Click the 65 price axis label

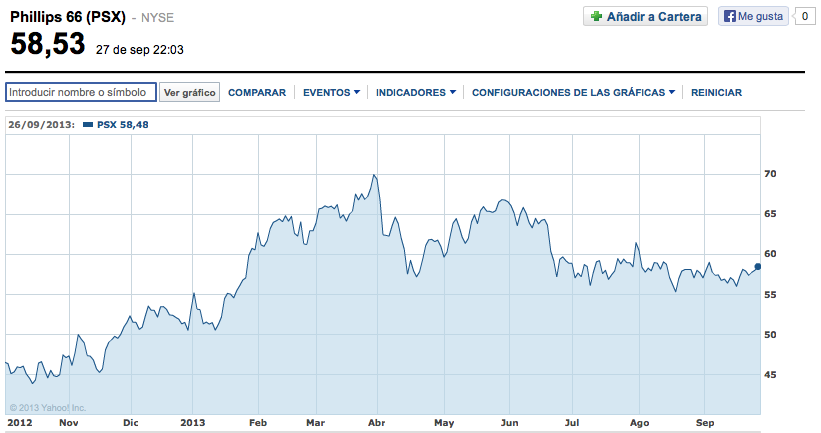click(770, 214)
